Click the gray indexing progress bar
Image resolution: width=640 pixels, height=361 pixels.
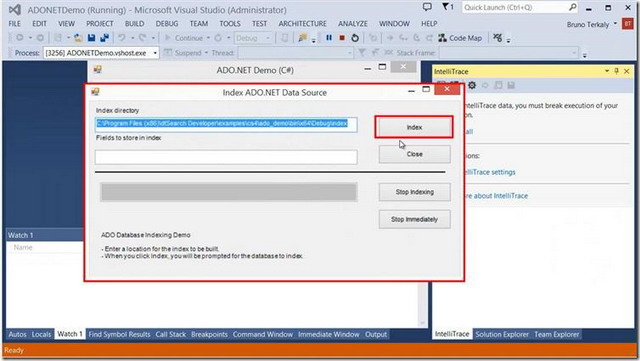point(229,192)
